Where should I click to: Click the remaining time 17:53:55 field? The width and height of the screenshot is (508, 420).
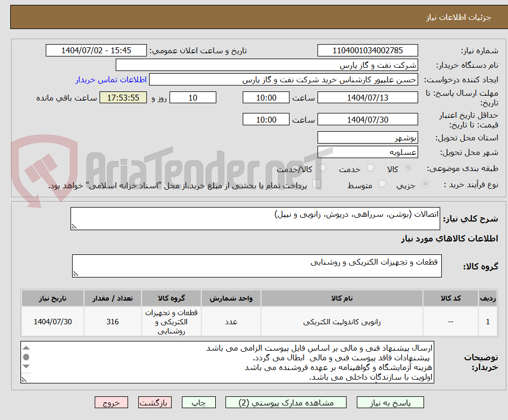tap(123, 97)
